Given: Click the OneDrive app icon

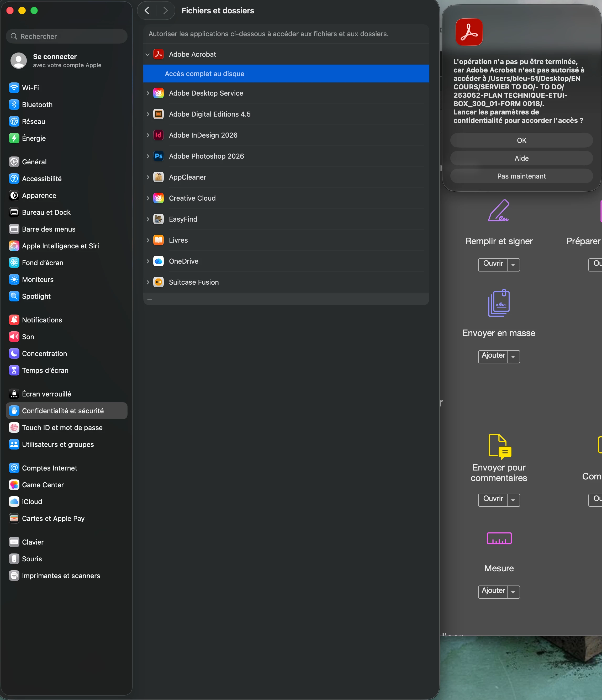Looking at the screenshot, I should coord(158,261).
